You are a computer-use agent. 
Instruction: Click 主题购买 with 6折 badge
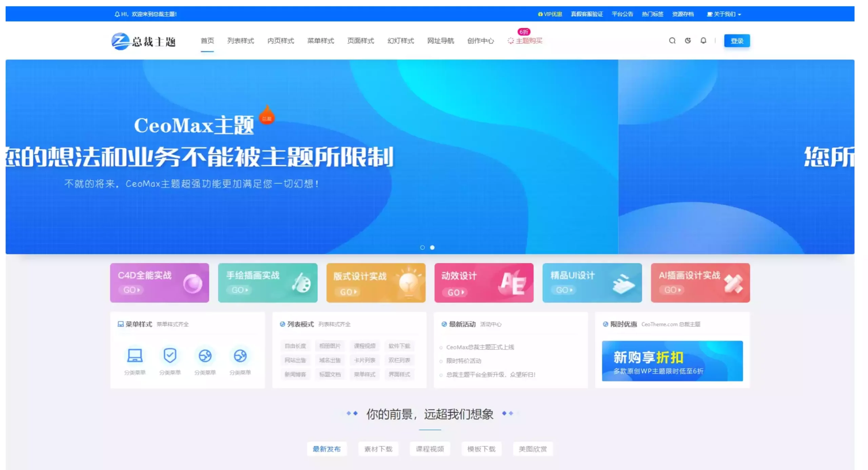pos(525,41)
